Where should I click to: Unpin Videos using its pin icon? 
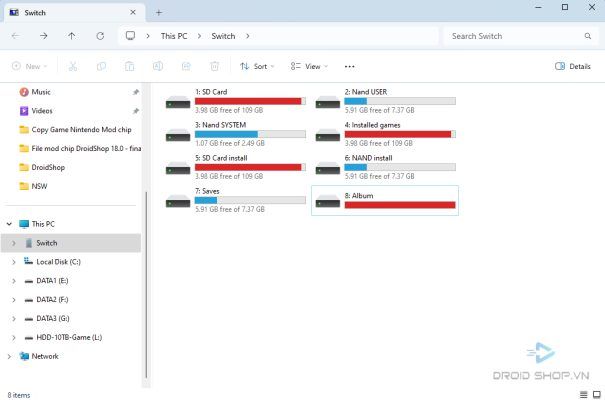[x=136, y=111]
